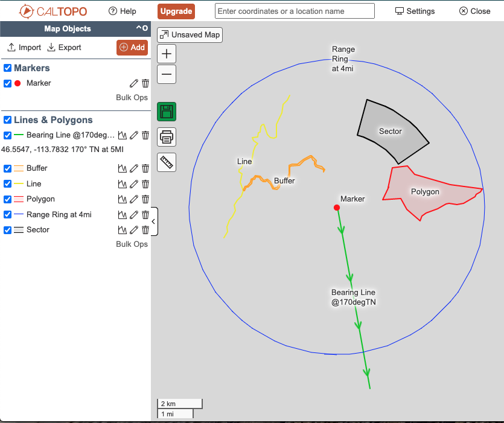
Task: Collapse the left sidebar panel arrow
Action: point(153,221)
